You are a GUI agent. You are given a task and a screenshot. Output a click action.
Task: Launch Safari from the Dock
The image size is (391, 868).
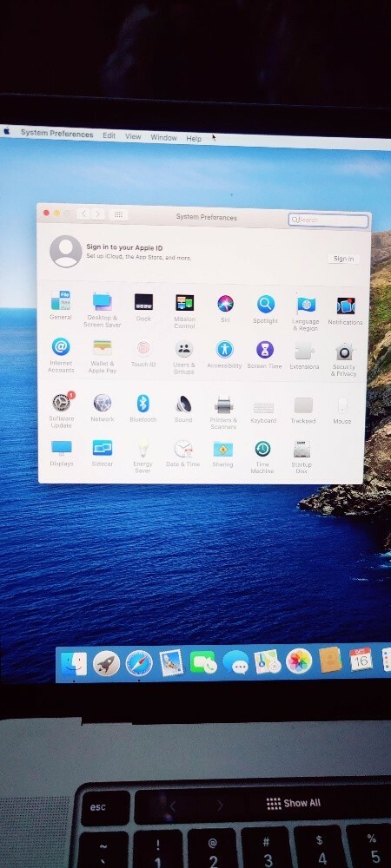pyautogui.click(x=139, y=663)
